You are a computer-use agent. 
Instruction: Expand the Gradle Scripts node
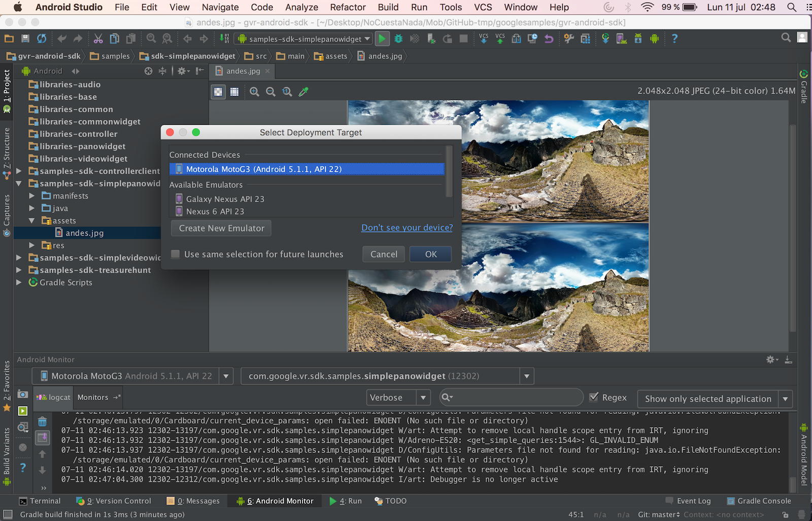(19, 282)
